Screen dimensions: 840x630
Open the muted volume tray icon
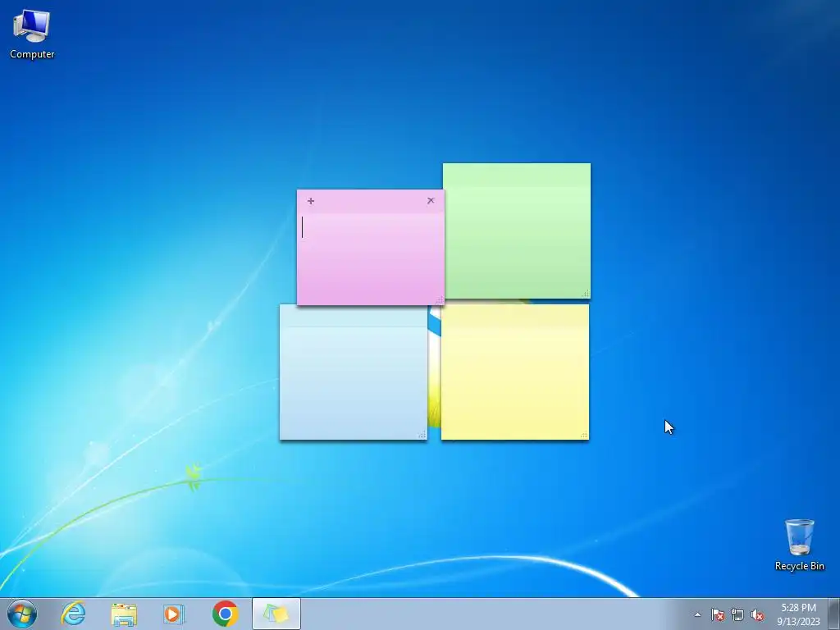757,614
